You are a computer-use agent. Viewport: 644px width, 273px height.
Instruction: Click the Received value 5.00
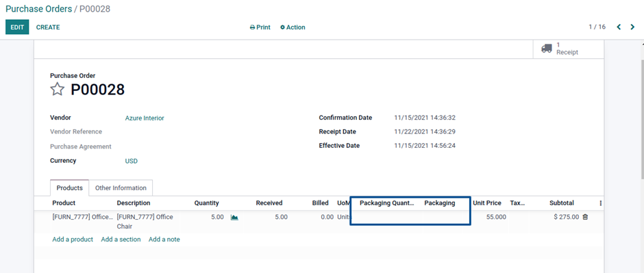click(282, 217)
